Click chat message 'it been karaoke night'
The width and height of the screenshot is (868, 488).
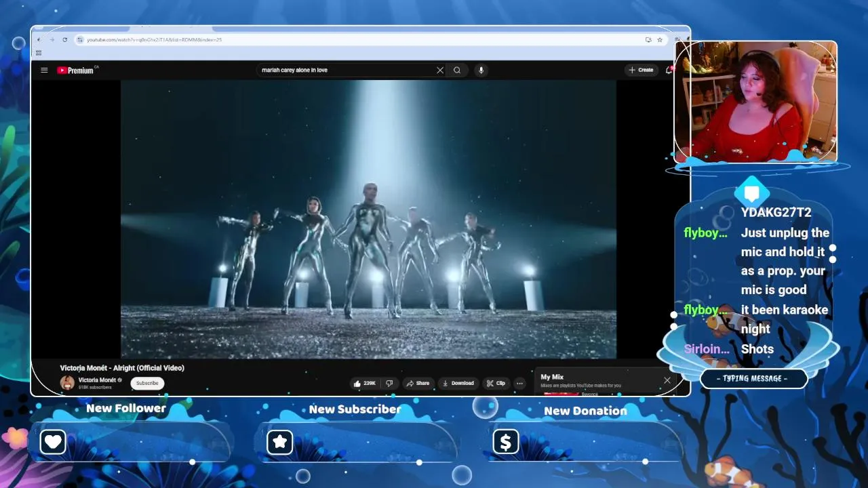[784, 319]
